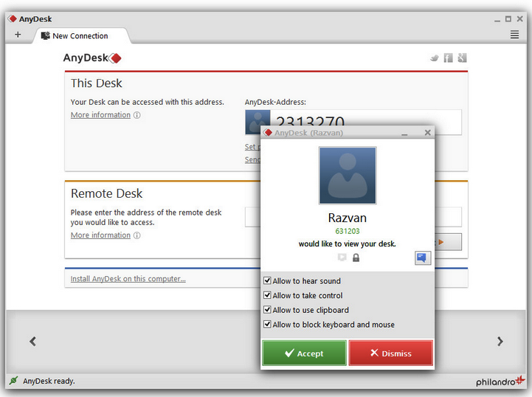Uncheck Allow to use clipboard

(267, 310)
